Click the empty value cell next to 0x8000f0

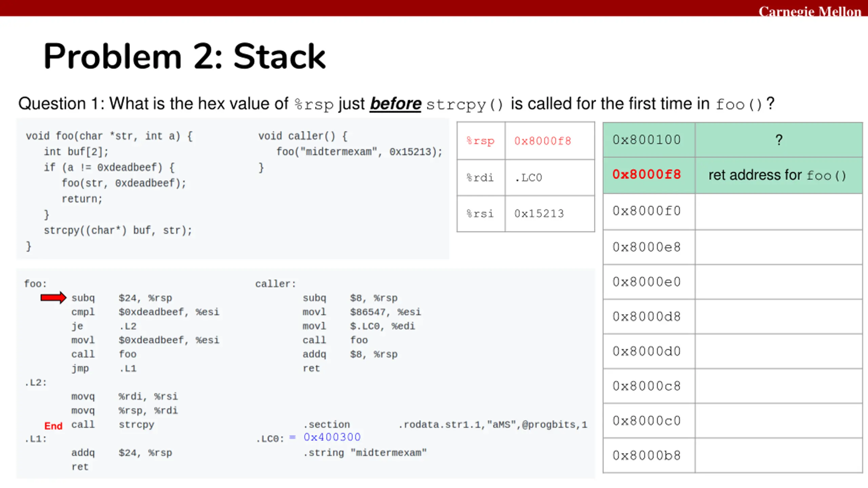779,211
